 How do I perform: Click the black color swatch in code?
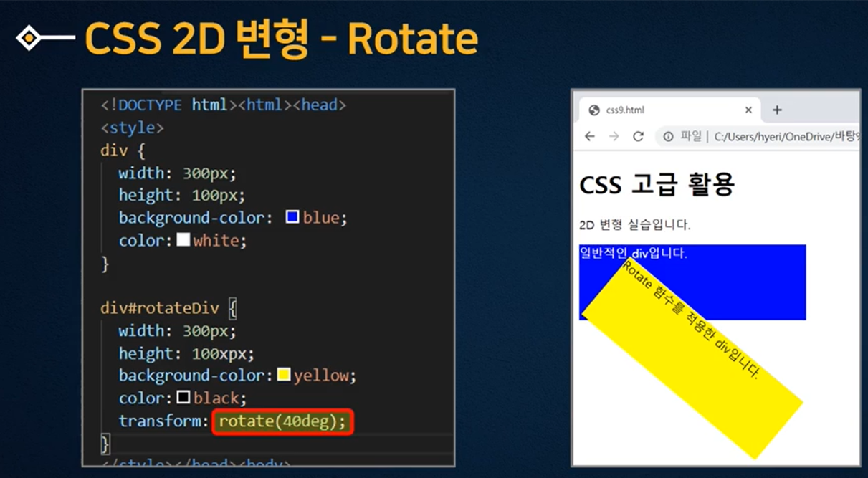pos(183,397)
